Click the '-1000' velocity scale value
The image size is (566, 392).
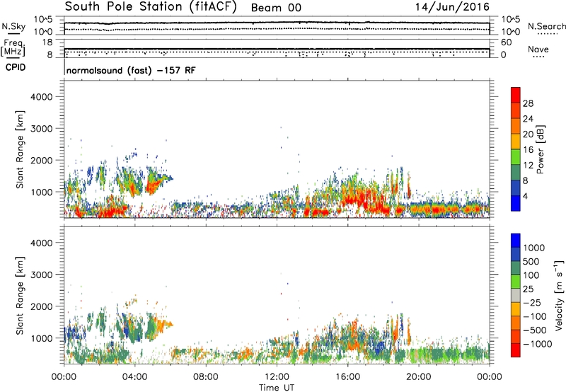click(537, 344)
